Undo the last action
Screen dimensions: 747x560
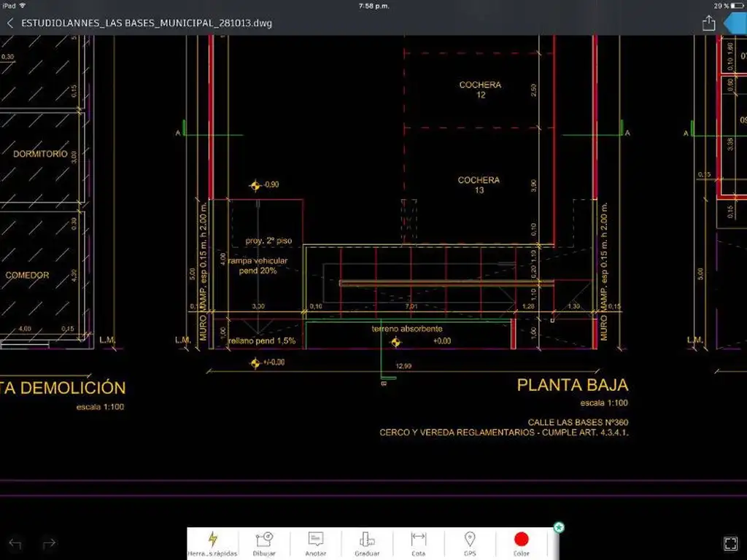point(15,543)
